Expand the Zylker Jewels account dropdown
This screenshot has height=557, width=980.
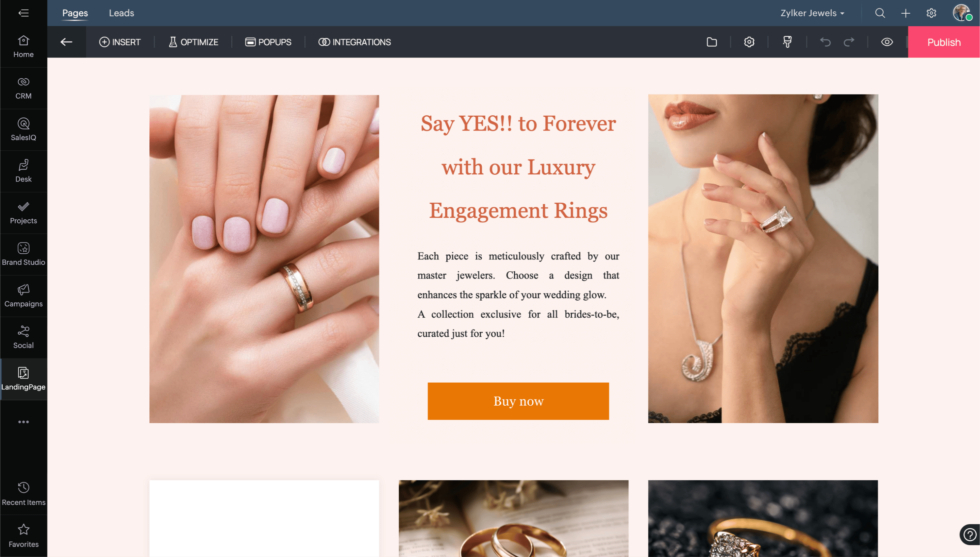[812, 13]
